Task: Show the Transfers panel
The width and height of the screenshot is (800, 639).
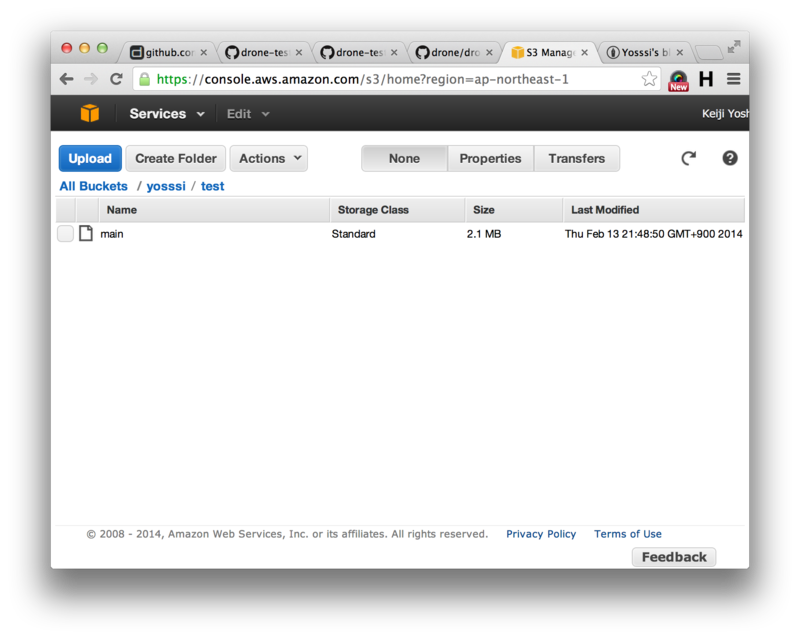Action: point(577,158)
